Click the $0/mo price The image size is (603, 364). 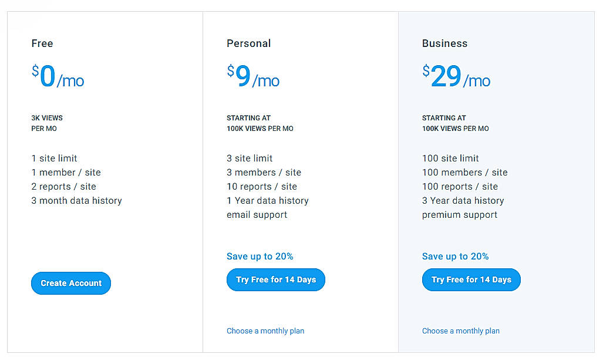click(58, 76)
